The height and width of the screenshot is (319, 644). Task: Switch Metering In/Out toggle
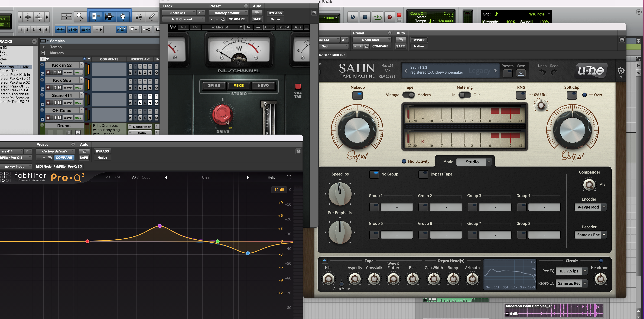click(464, 95)
